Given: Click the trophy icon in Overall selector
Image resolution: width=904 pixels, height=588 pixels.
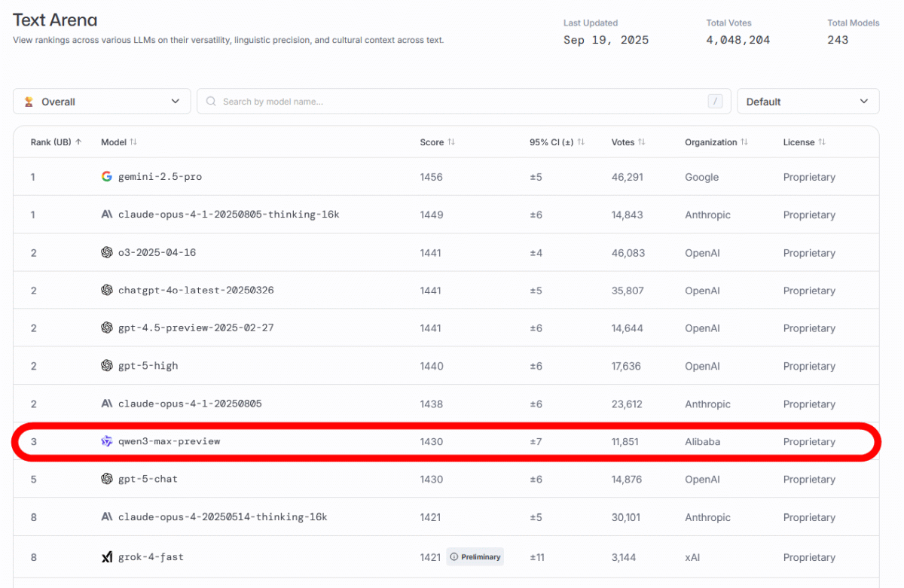Looking at the screenshot, I should pos(29,102).
